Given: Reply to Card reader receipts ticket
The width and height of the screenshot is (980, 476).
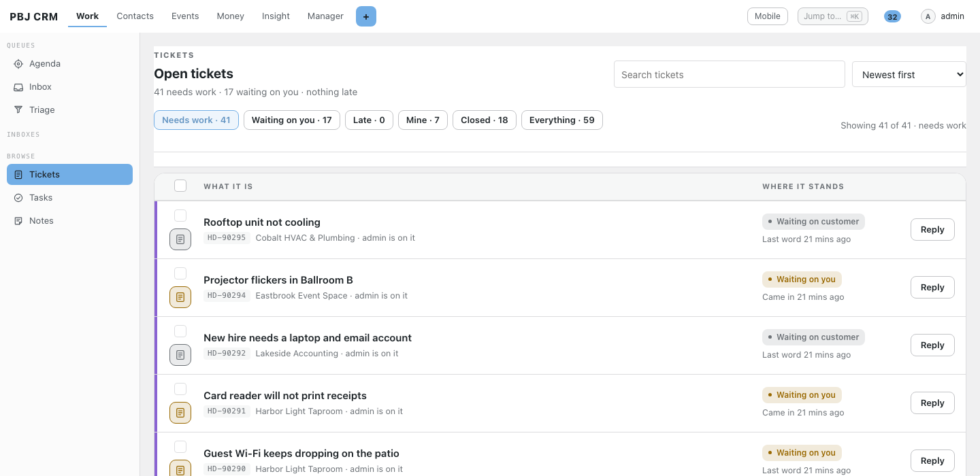Looking at the screenshot, I should [932, 403].
